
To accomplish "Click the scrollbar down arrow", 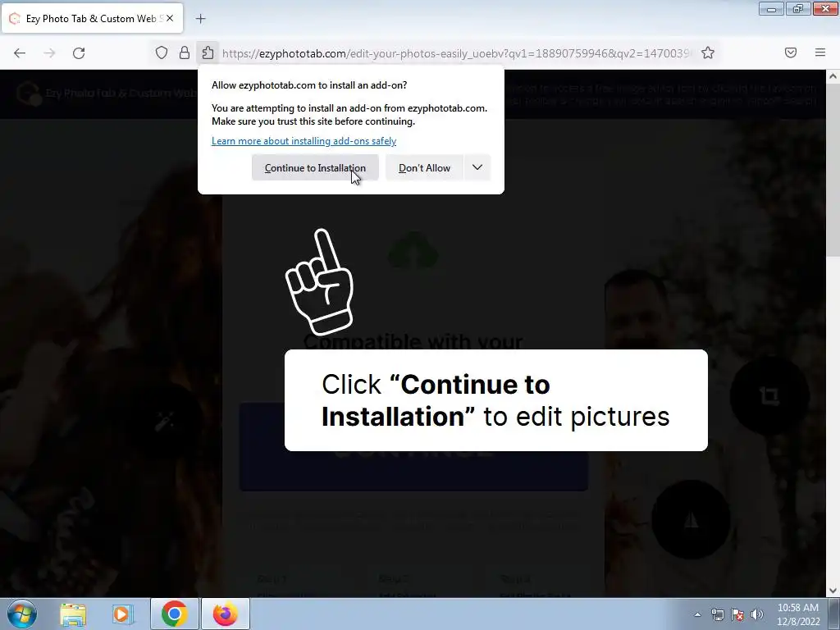I will pyautogui.click(x=833, y=591).
